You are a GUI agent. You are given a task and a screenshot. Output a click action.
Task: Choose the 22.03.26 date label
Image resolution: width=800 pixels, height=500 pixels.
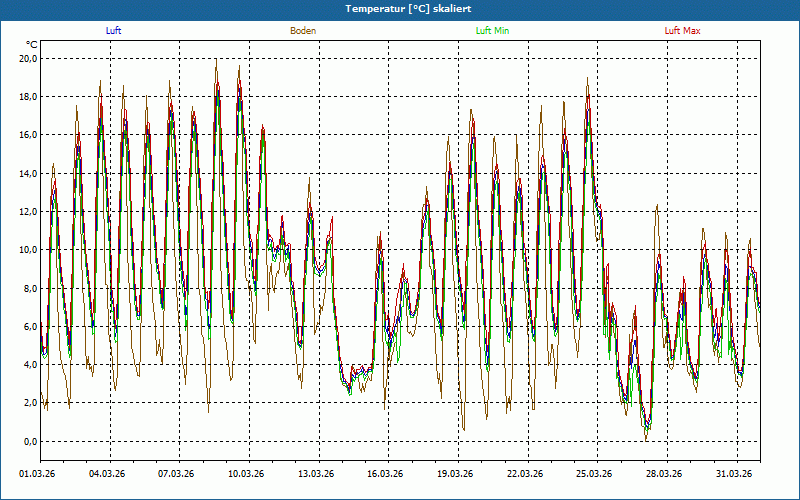[524, 474]
